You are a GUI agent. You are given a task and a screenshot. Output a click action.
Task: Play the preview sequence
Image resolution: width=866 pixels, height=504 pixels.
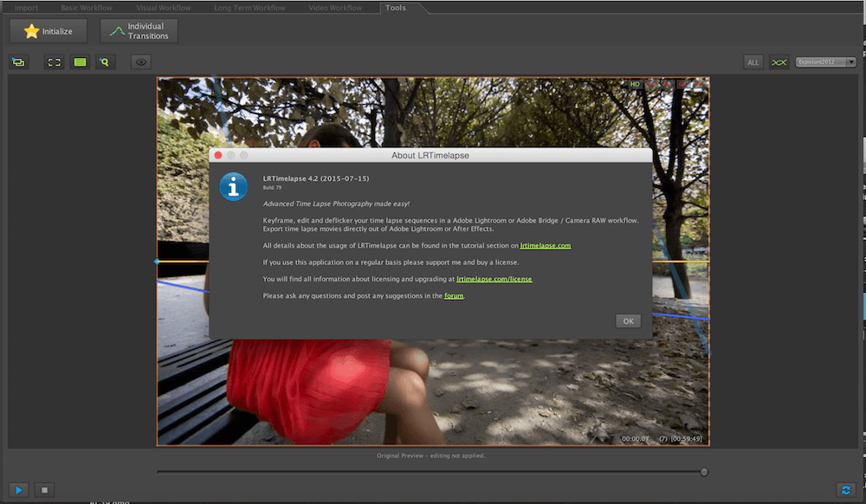19,489
